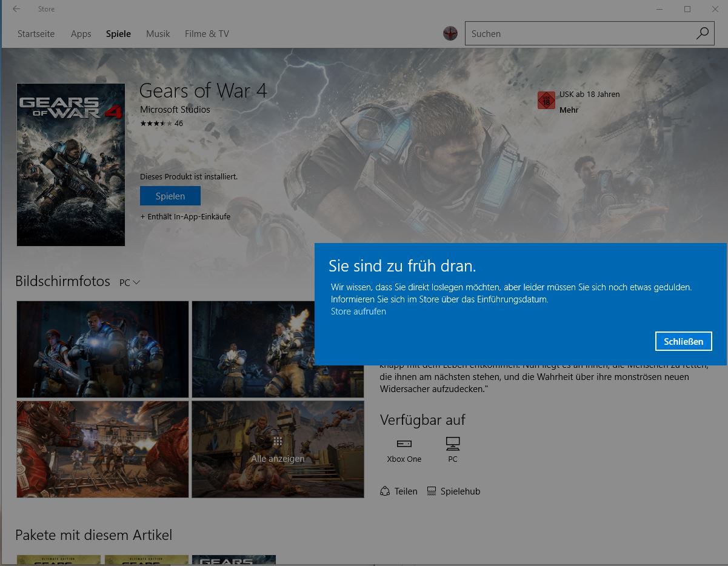Click the star rating with 46 reviews
728x566 pixels.
click(x=161, y=124)
